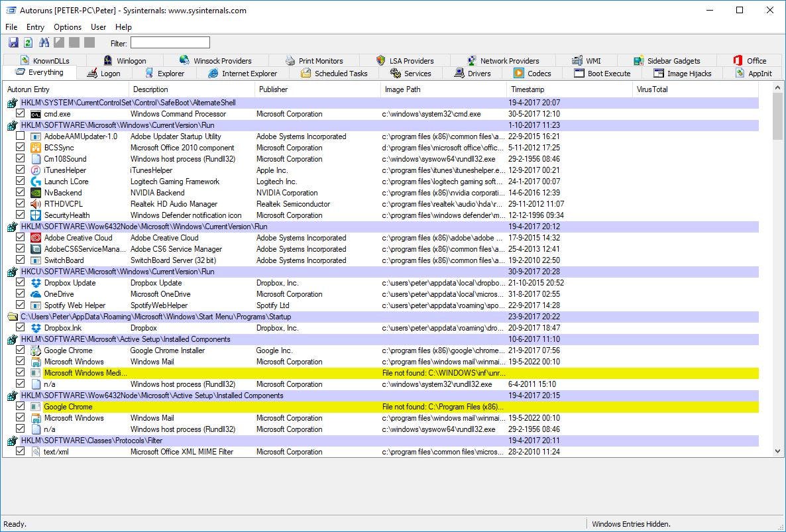Viewport: 786px width, 532px height.
Task: Click the Refresh toolbar icon
Action: pos(28,43)
